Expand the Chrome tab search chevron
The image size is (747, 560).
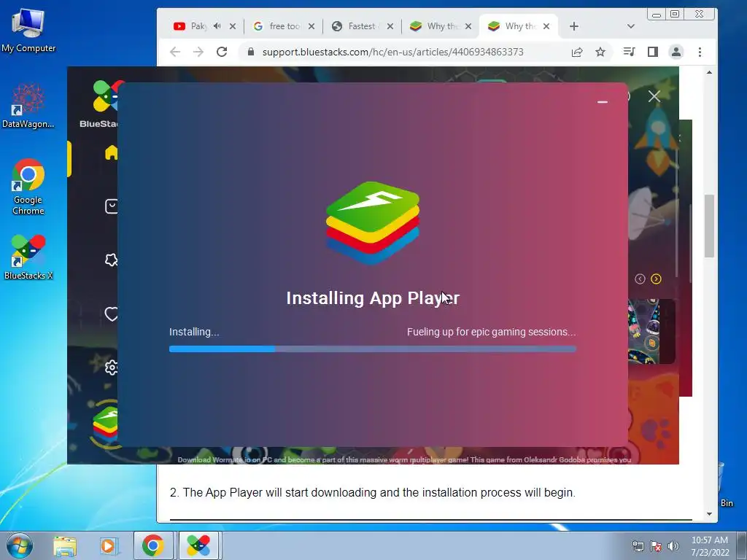click(x=631, y=26)
